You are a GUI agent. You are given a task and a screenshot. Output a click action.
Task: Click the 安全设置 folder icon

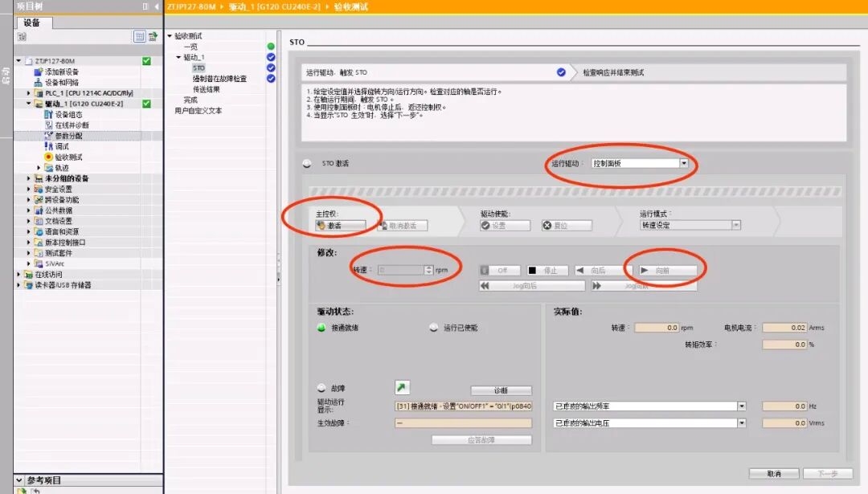pyautogui.click(x=39, y=190)
